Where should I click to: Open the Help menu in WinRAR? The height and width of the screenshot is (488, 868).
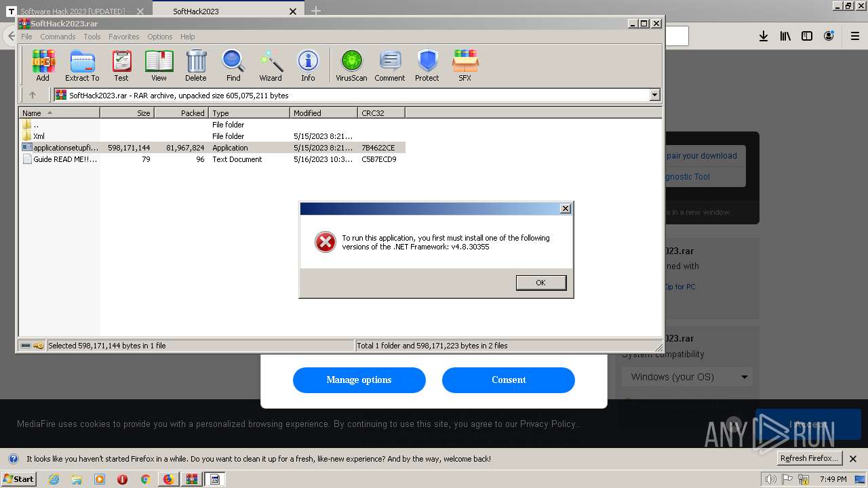coord(188,37)
